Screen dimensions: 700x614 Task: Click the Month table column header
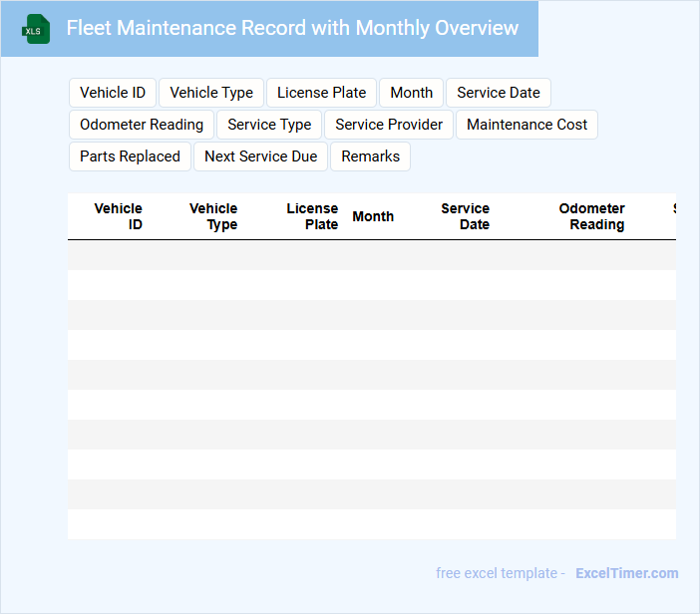click(x=373, y=216)
